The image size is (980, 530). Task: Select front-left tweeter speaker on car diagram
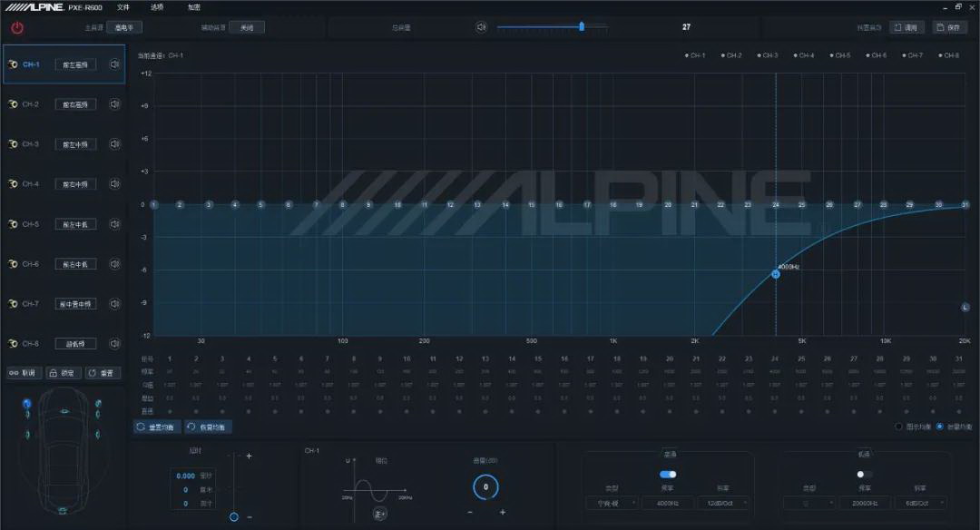point(27,404)
